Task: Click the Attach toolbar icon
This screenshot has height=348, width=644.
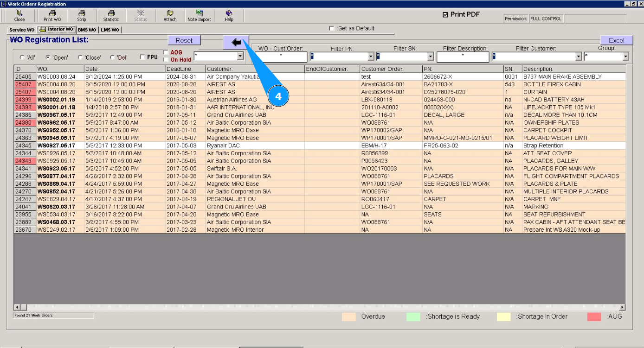Action: click(x=170, y=13)
